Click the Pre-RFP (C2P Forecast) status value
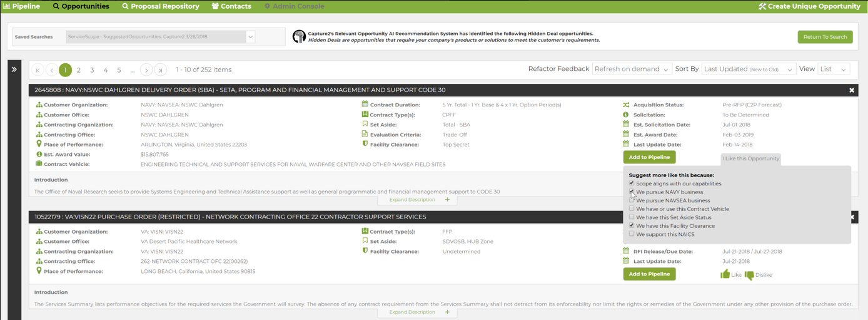The image size is (868, 320). pos(752,105)
